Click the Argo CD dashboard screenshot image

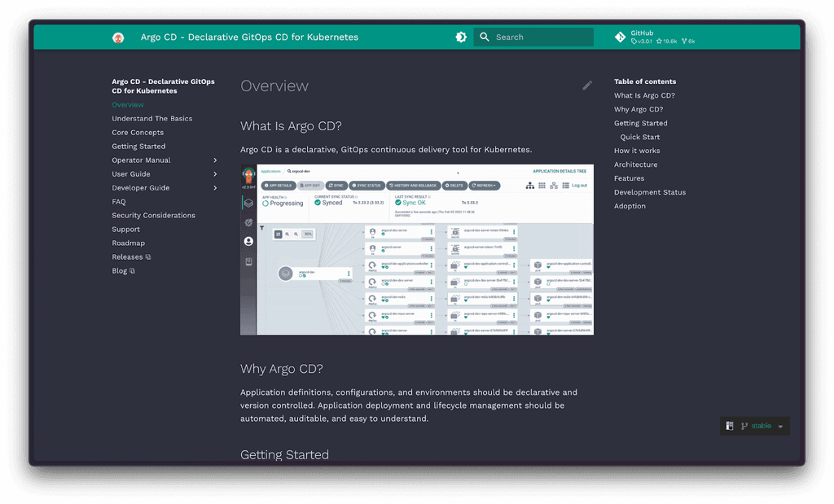pos(416,248)
